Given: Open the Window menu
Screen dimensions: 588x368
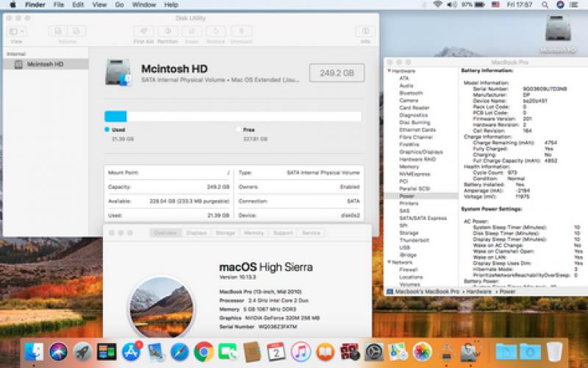Looking at the screenshot, I should 144,5.
